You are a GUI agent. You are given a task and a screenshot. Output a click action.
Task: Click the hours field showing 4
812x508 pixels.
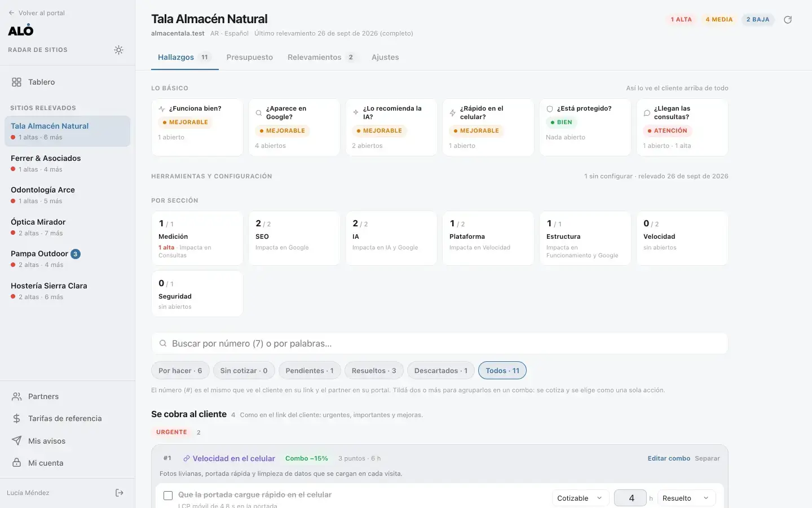(x=630, y=498)
